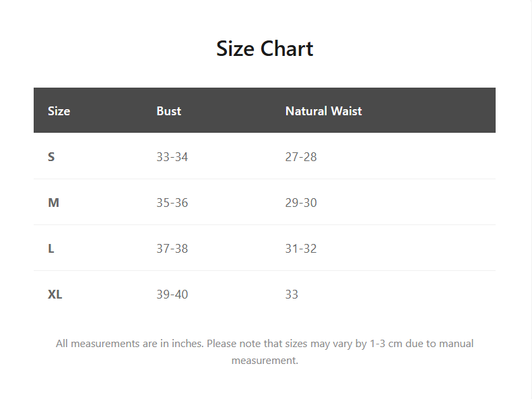Click the right edge scrollbar strip
The width and height of the screenshot is (532, 399).
tap(531, 199)
